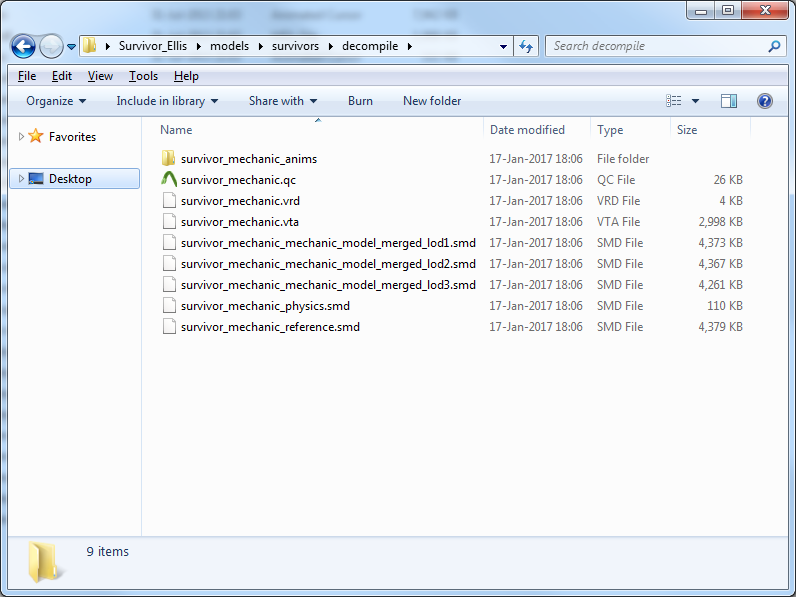Expand the Desktop tree node
This screenshot has width=796, height=597.
tap(21, 179)
